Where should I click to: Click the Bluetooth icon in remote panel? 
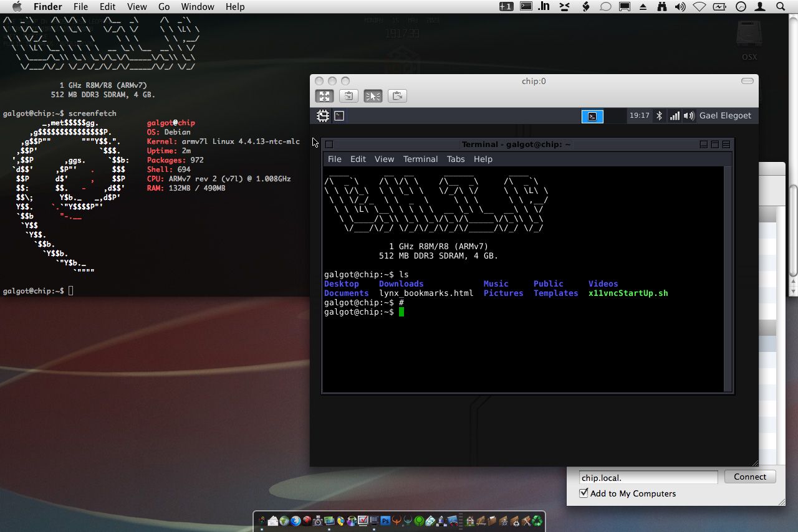[x=660, y=116]
